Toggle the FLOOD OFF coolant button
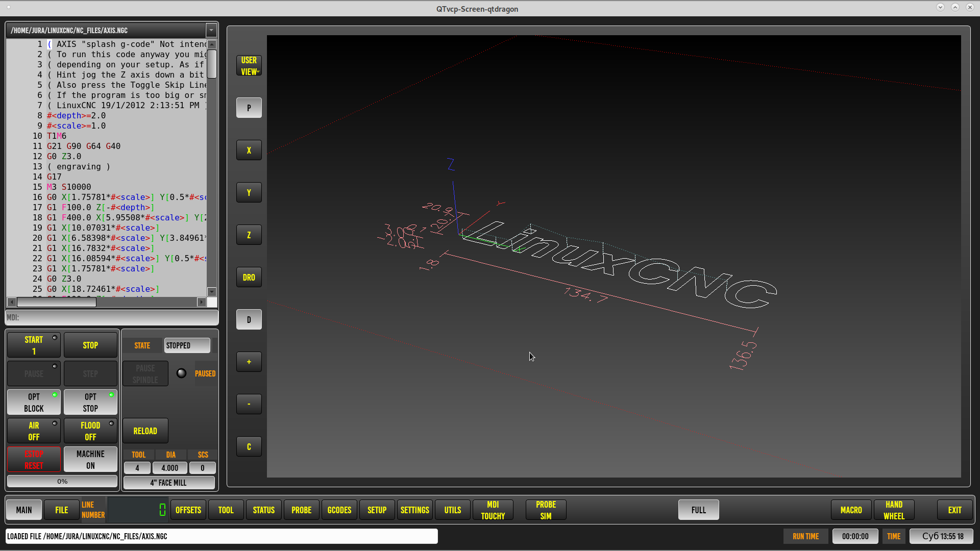980x551 pixels. pyautogui.click(x=90, y=431)
